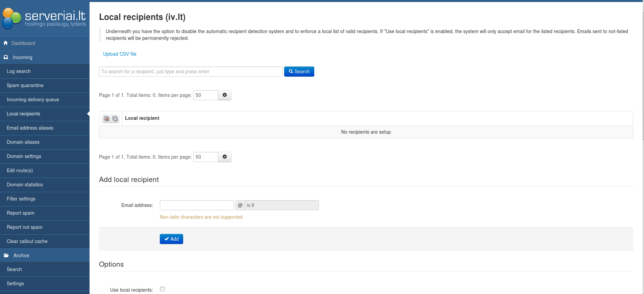
Task: Apply items per page above the table
Action: point(225,95)
